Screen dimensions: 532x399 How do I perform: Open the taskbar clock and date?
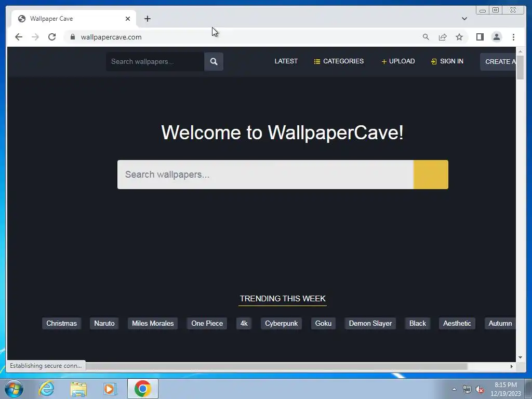coord(506,389)
